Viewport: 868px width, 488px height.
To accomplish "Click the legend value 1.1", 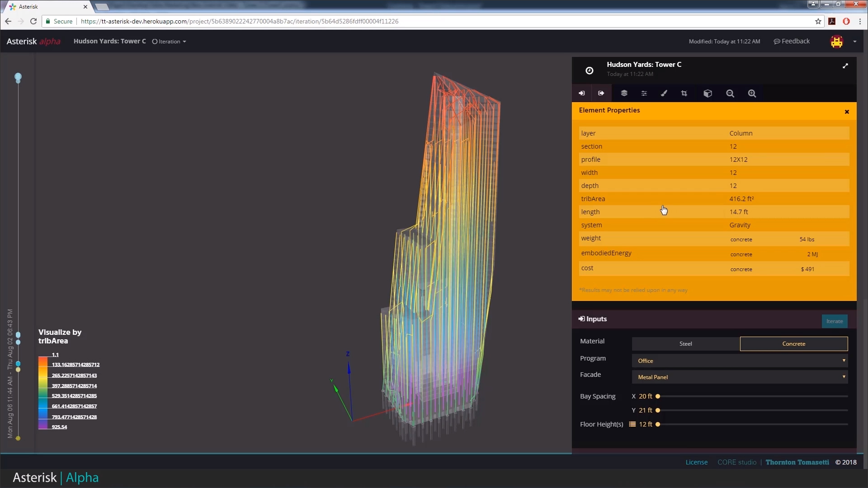I will click(55, 355).
